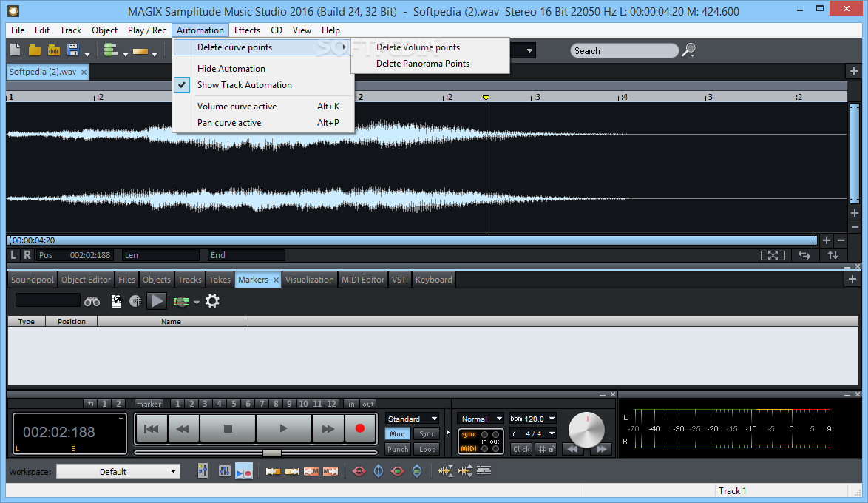The height and width of the screenshot is (503, 868).
Task: Toggle the metronome Click button
Action: pyautogui.click(x=521, y=449)
